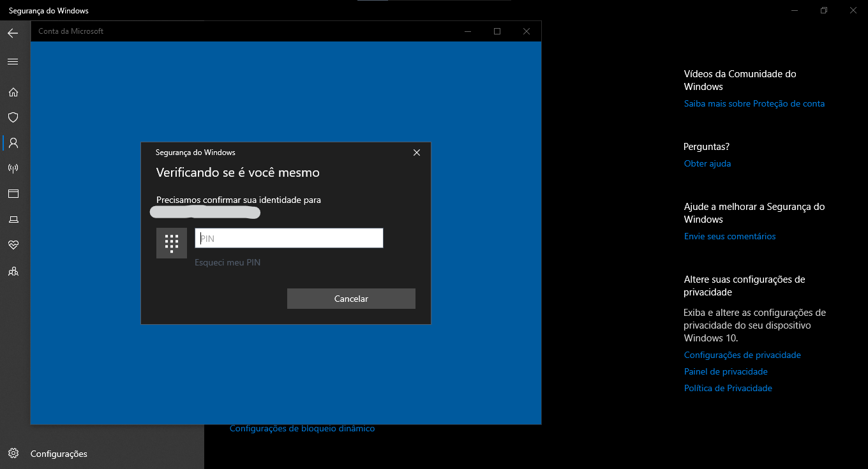The height and width of the screenshot is (469, 868).
Task: Open Device performance & health heart icon
Action: (13, 245)
